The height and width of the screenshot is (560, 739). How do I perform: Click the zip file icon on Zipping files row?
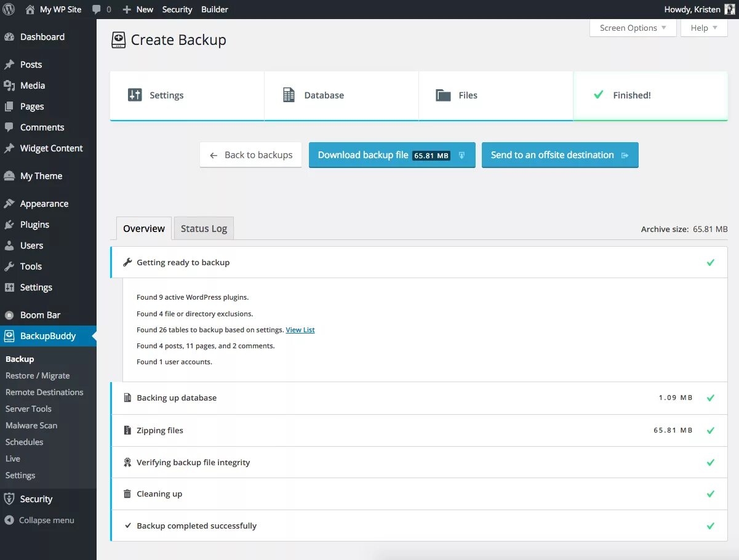[x=127, y=430]
